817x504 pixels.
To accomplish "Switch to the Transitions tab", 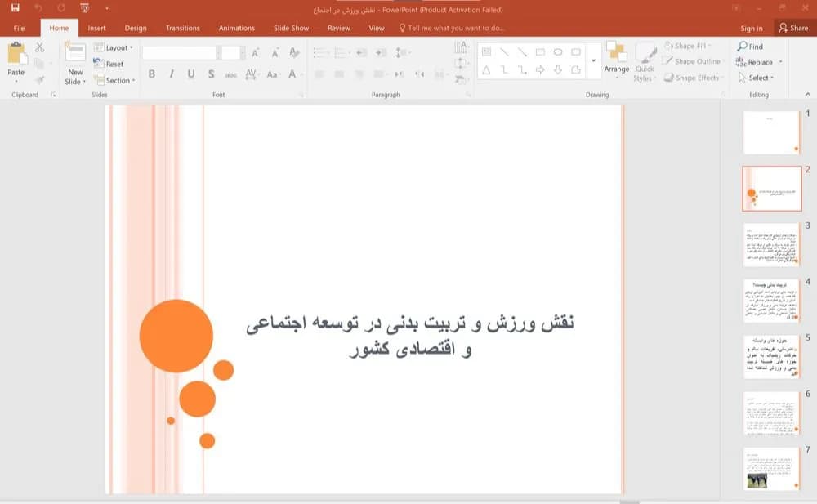I will pyautogui.click(x=182, y=28).
